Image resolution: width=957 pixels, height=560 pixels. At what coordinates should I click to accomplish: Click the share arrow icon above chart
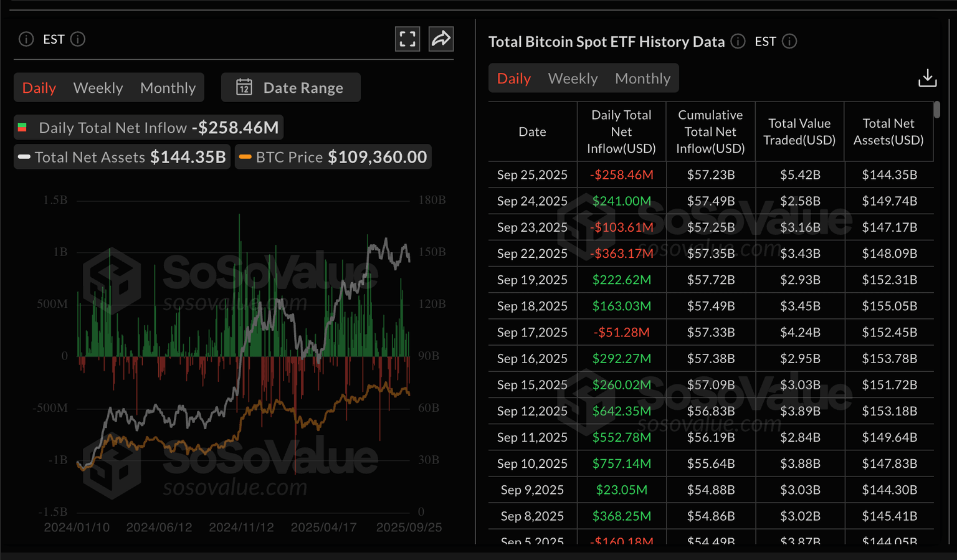[x=441, y=39]
